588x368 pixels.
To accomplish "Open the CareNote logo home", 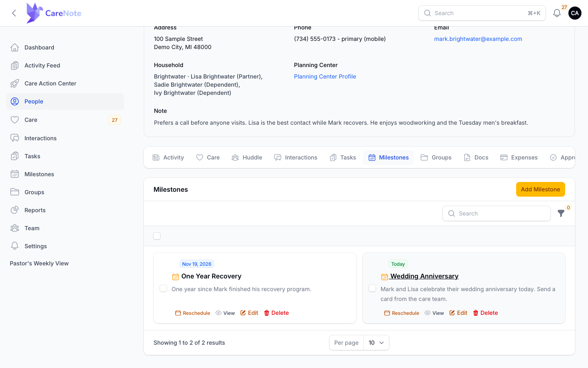I will click(53, 13).
